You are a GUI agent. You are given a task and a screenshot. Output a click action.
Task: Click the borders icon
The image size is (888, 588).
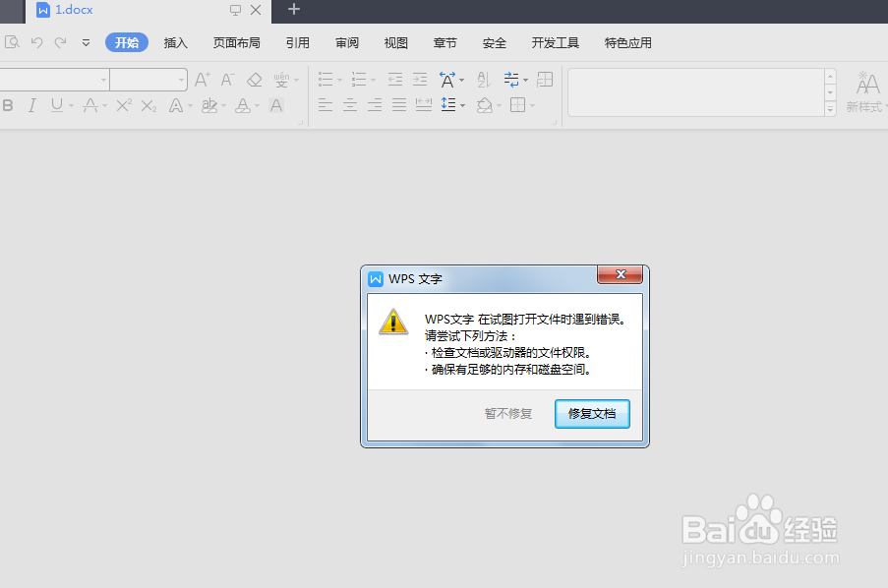[518, 105]
